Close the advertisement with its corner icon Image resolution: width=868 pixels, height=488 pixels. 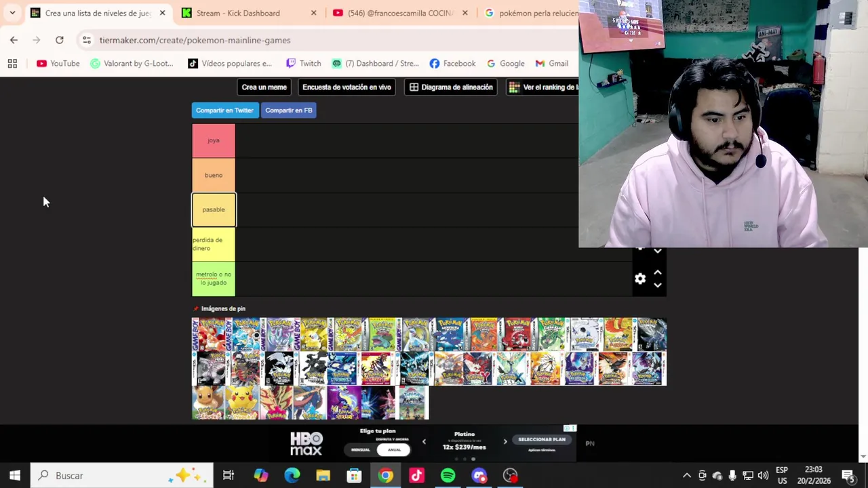click(570, 428)
